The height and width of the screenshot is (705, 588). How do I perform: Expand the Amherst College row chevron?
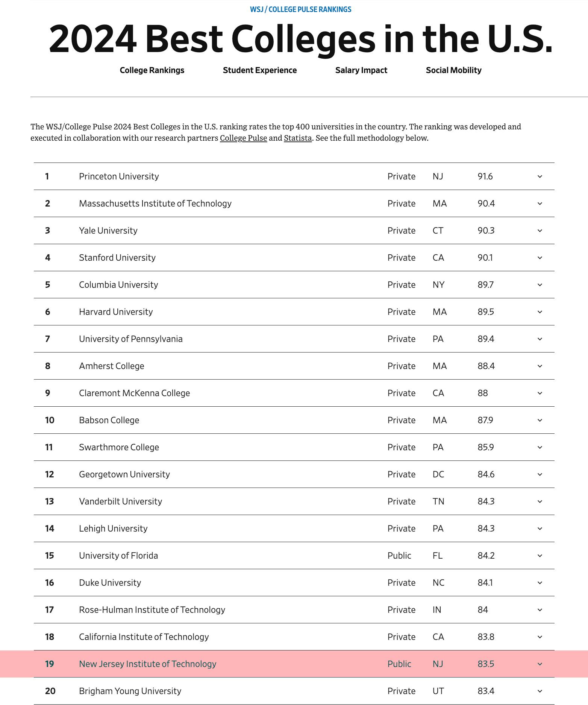540,366
